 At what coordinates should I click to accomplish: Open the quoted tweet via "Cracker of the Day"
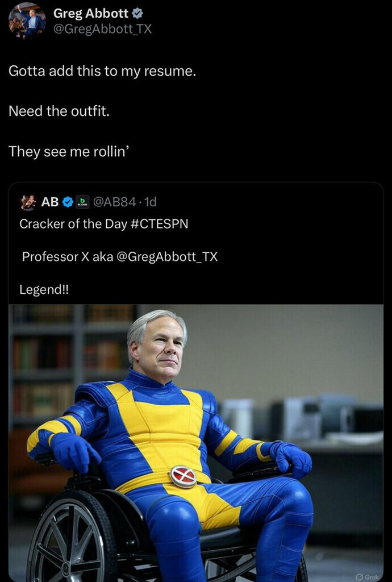(73, 224)
